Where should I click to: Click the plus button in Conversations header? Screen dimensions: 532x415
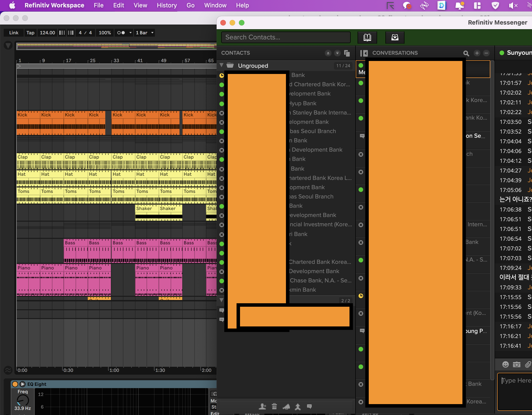tap(477, 53)
